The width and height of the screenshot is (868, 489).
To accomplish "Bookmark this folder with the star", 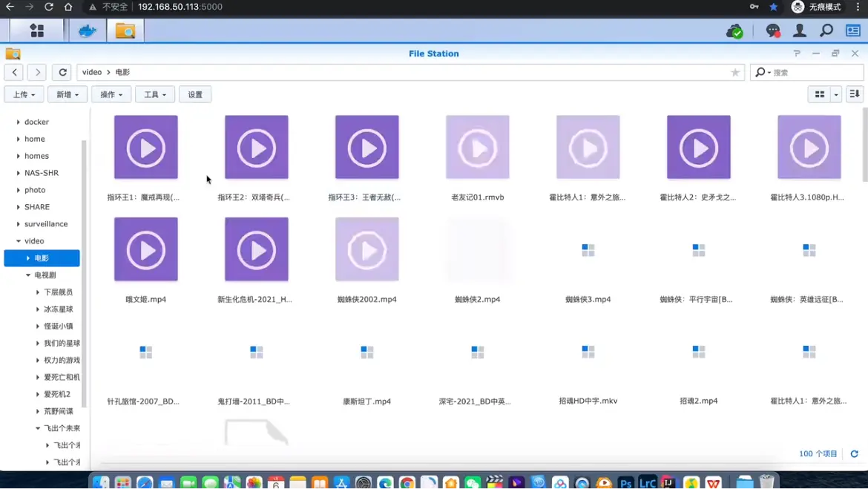I will (x=735, y=73).
